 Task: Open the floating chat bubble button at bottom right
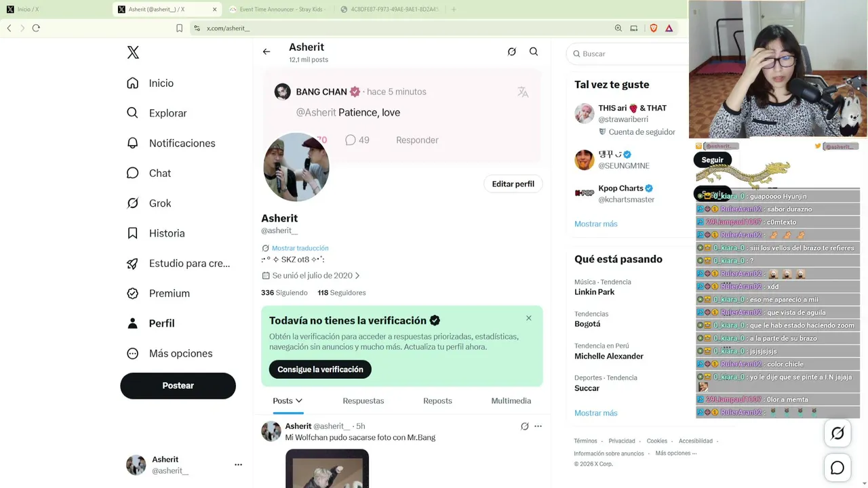(x=837, y=468)
